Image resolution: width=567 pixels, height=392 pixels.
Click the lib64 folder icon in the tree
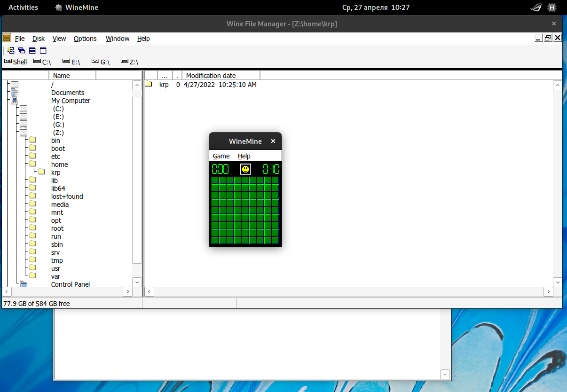[32, 188]
